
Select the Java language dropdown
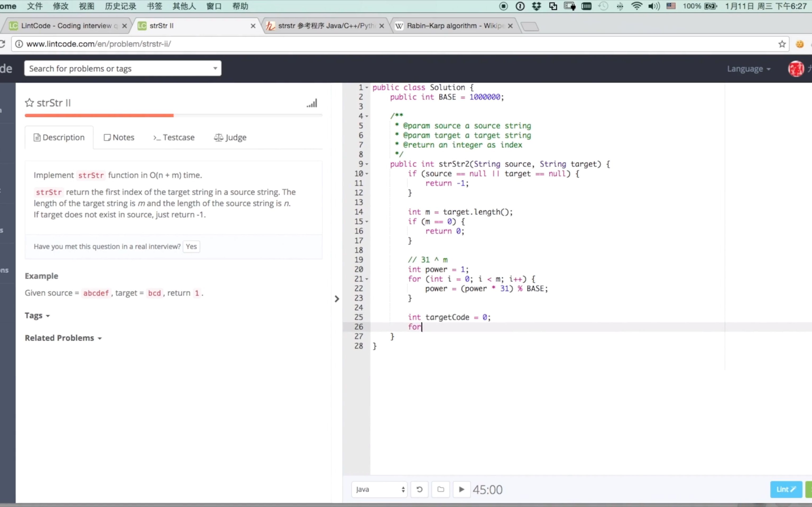coord(378,490)
